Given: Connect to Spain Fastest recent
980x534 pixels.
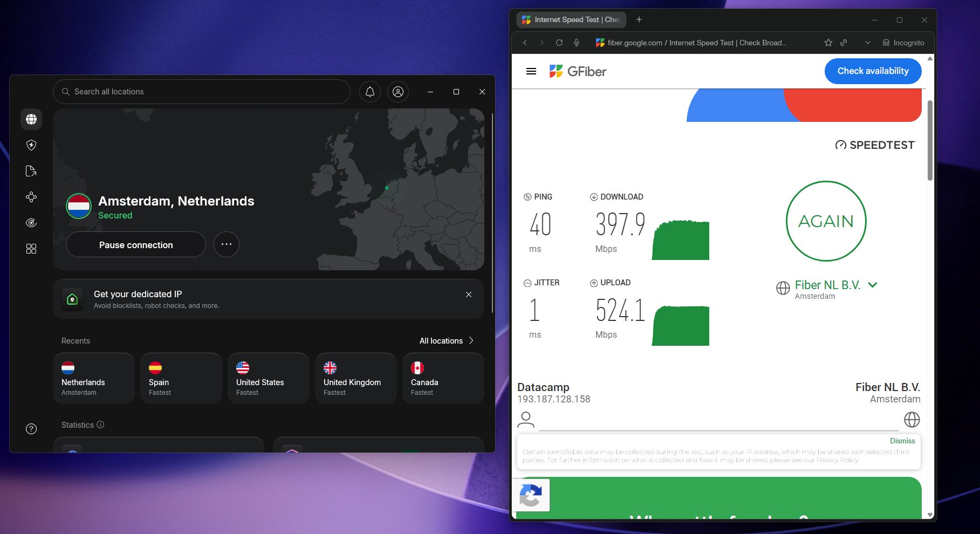Looking at the screenshot, I should (x=181, y=378).
